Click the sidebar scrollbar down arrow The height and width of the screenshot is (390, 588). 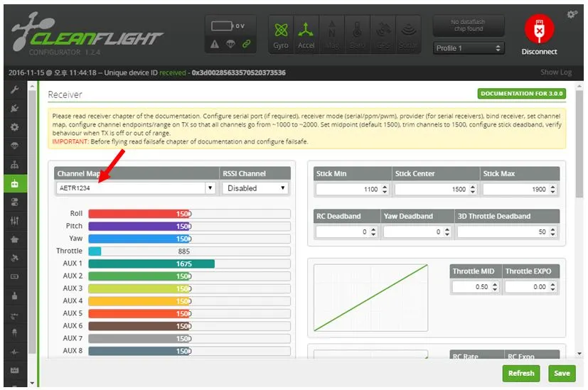(32, 383)
